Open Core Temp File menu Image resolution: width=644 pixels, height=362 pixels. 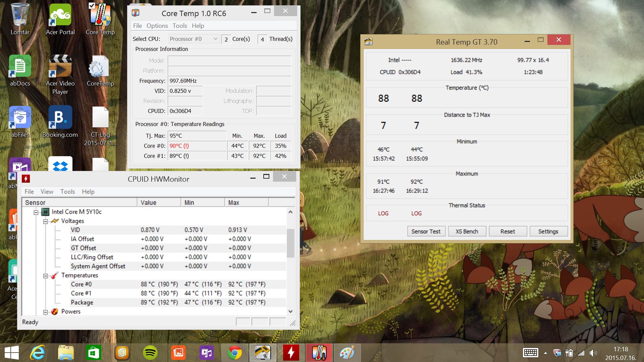tap(137, 26)
